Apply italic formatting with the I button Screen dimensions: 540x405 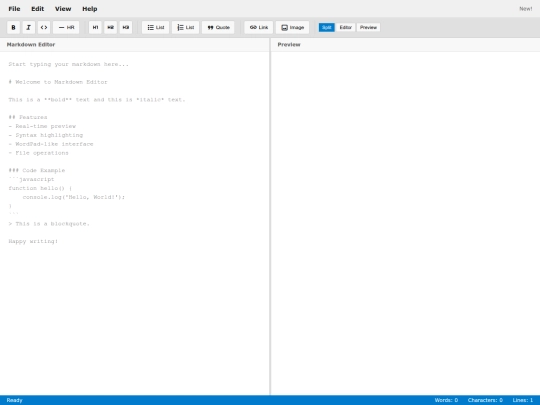29,28
